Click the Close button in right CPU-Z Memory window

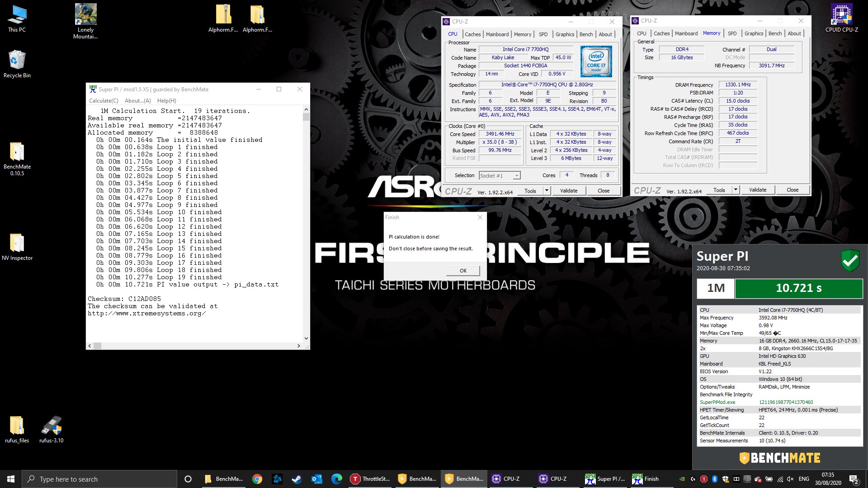(x=793, y=190)
